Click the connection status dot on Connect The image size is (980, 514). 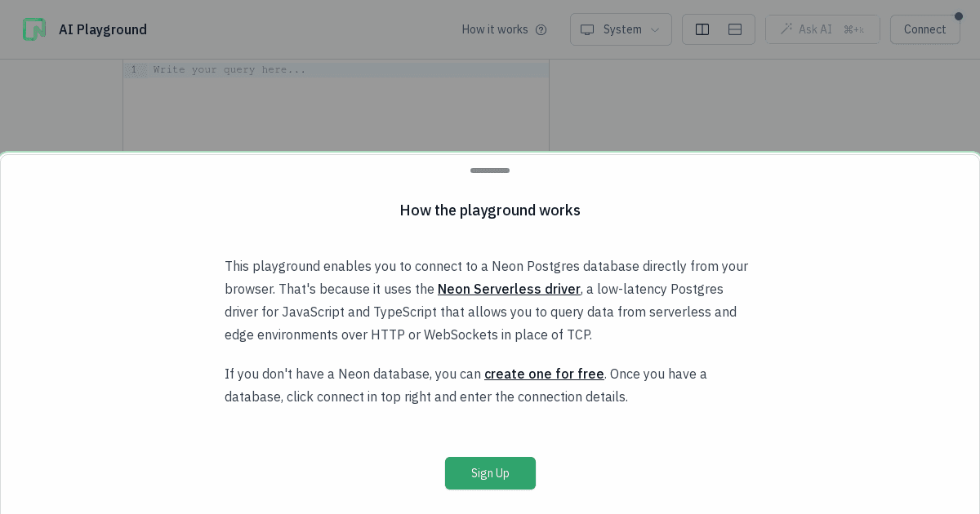pos(959,16)
